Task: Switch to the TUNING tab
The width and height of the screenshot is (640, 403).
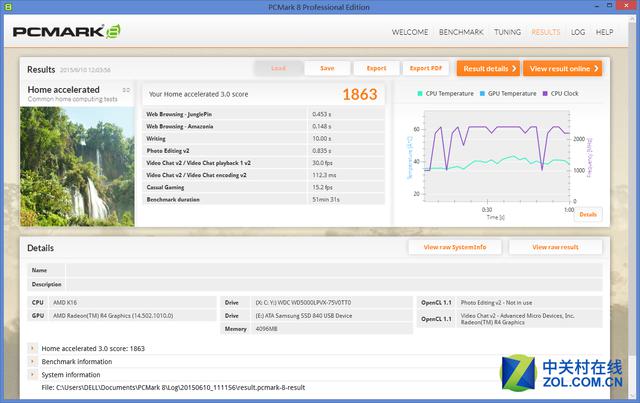Action: click(507, 32)
